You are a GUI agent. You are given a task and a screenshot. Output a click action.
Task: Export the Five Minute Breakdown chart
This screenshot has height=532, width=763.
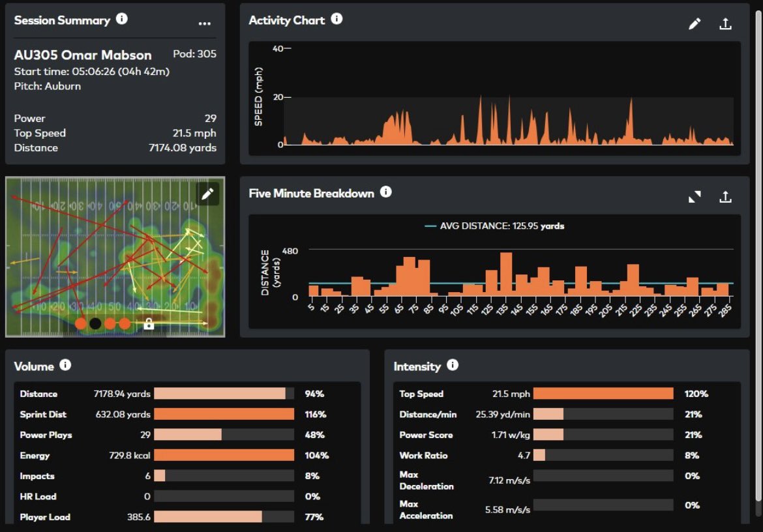coord(726,196)
